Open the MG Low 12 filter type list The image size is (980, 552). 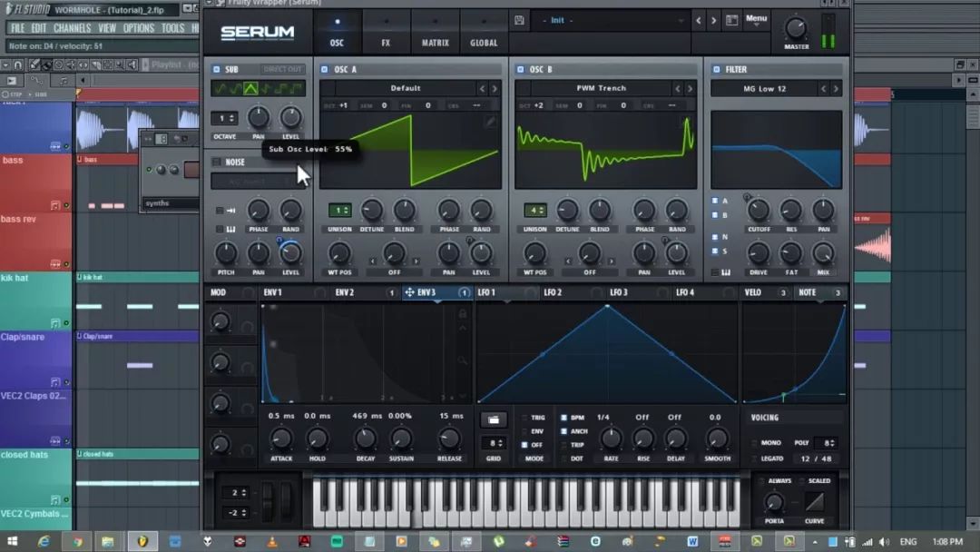[x=764, y=88]
